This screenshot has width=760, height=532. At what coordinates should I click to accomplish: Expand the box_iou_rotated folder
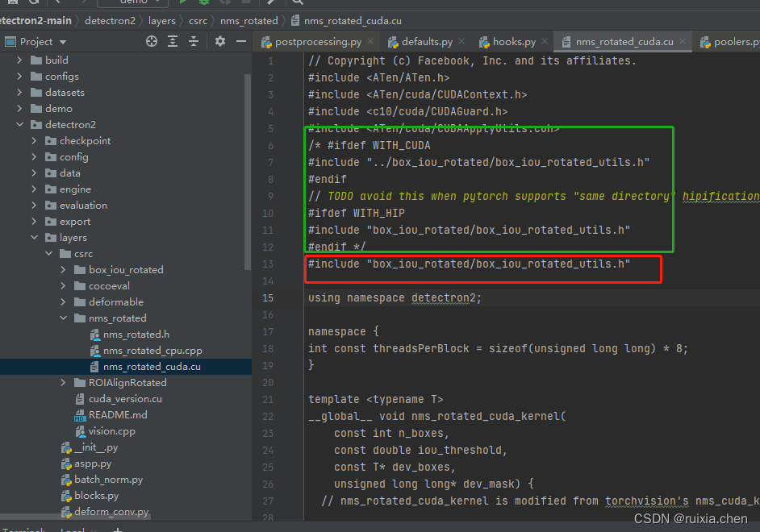pos(62,270)
